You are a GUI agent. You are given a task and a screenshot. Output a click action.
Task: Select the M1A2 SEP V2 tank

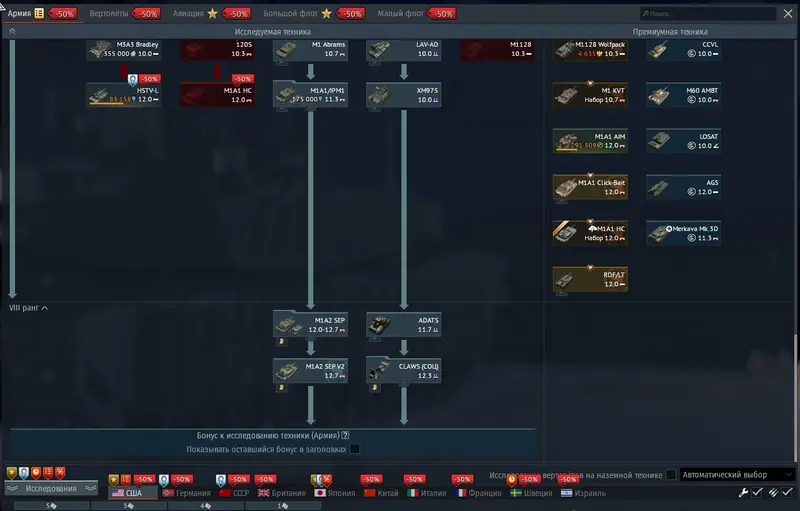point(310,370)
